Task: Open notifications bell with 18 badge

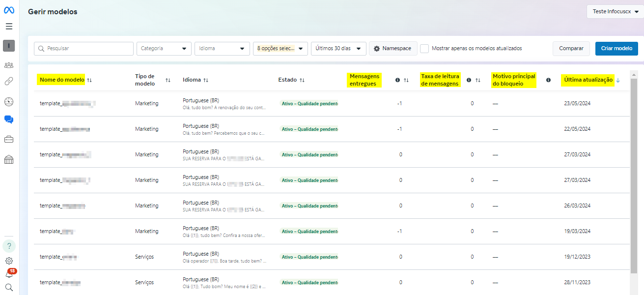Action: pyautogui.click(x=9, y=274)
